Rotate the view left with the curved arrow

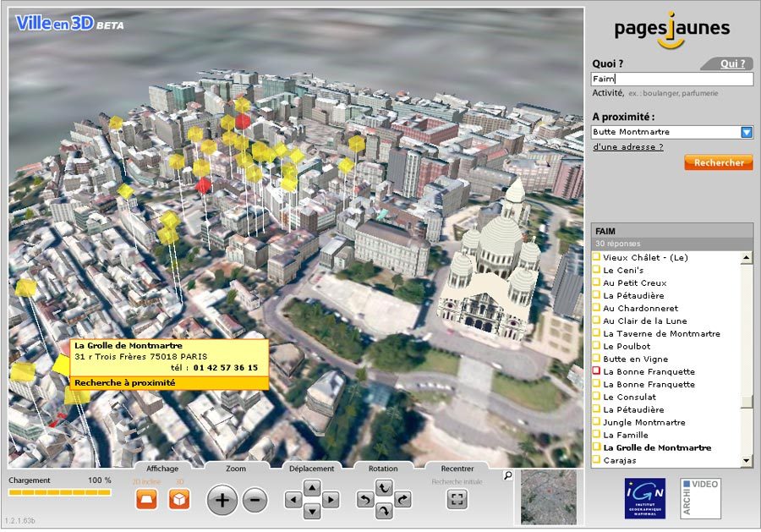[x=364, y=500]
